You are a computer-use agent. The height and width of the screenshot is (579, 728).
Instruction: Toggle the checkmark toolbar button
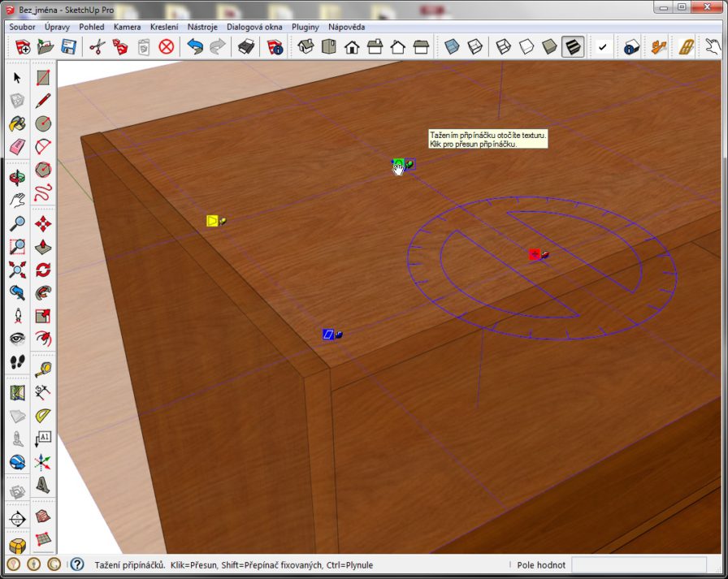coord(602,47)
